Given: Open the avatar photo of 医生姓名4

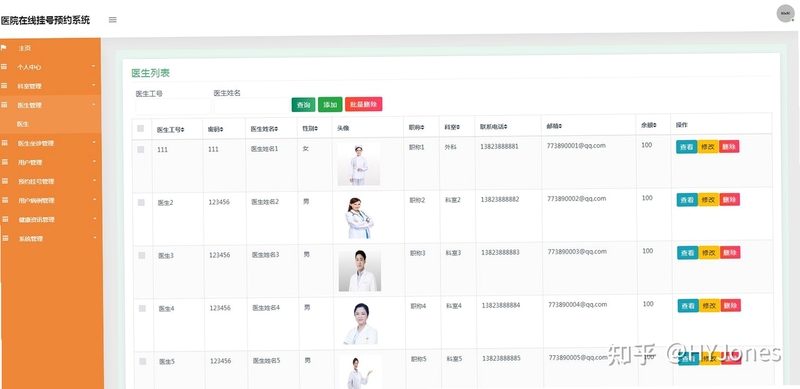Looking at the screenshot, I should pyautogui.click(x=361, y=324).
